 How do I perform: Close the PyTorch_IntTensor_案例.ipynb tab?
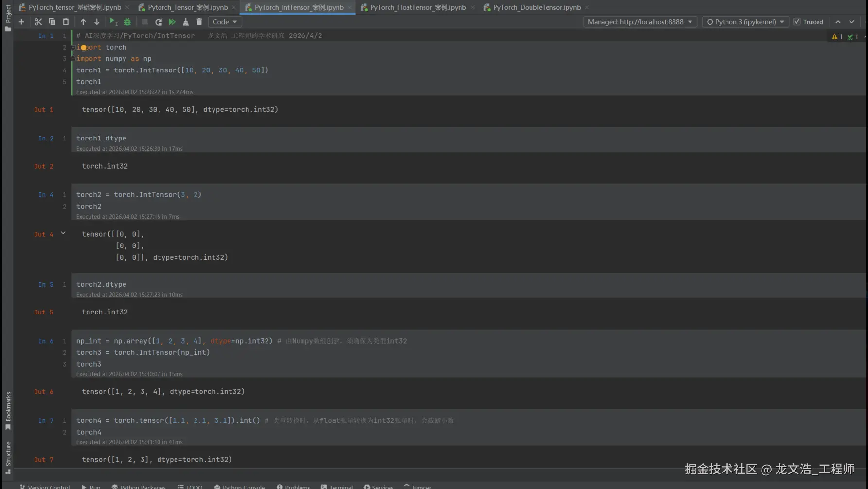(350, 7)
